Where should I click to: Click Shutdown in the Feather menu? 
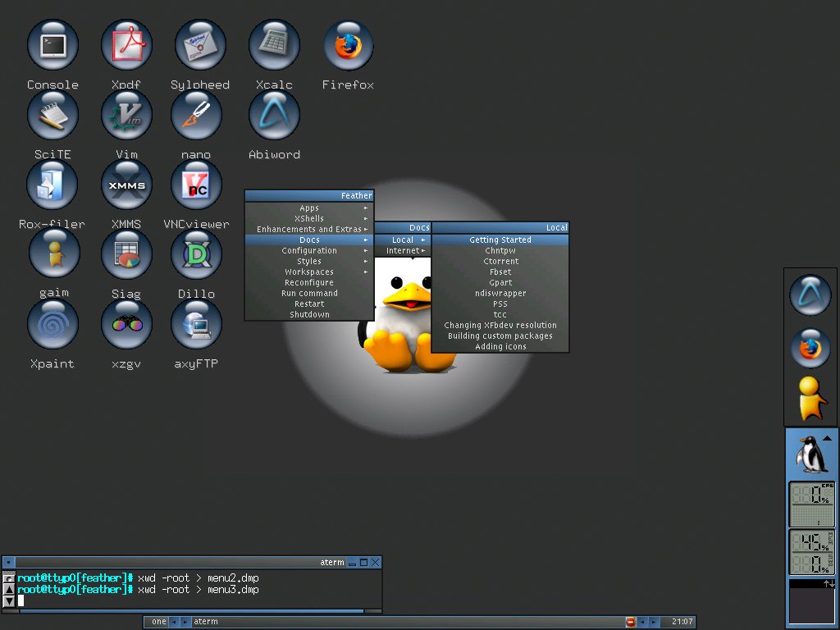click(309, 314)
